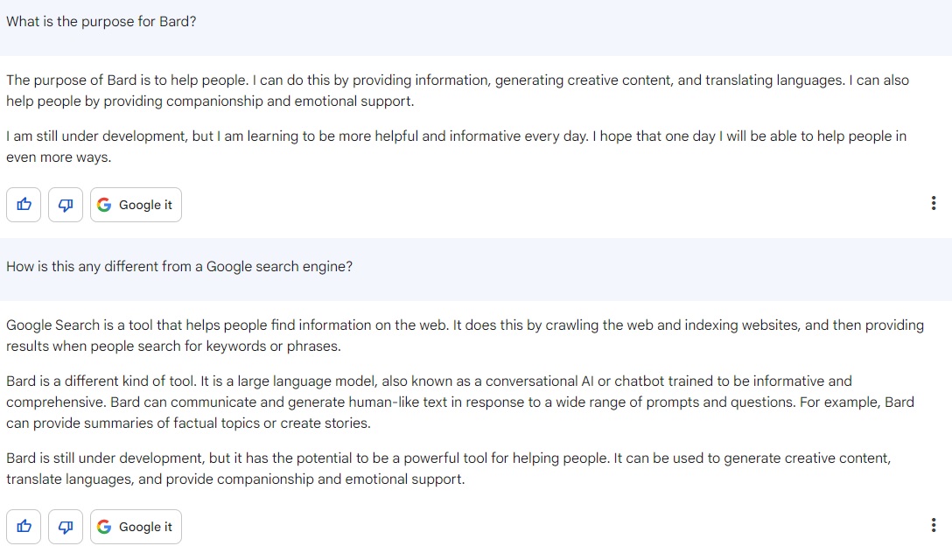Viewport: 952px width, 560px height.
Task: Click thumbs up on the Google Search comparison answer
Action: coord(24,527)
